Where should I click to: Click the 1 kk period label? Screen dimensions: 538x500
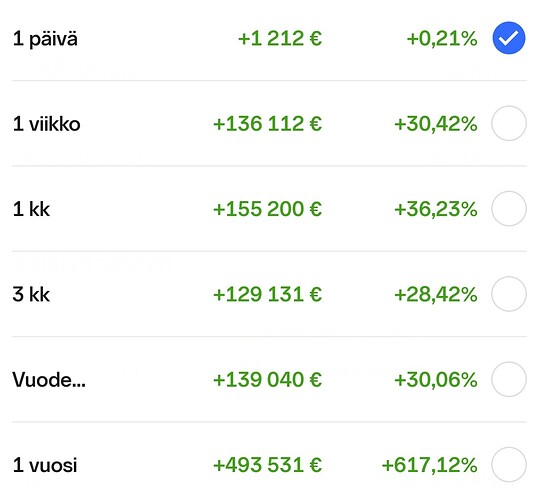(x=31, y=209)
